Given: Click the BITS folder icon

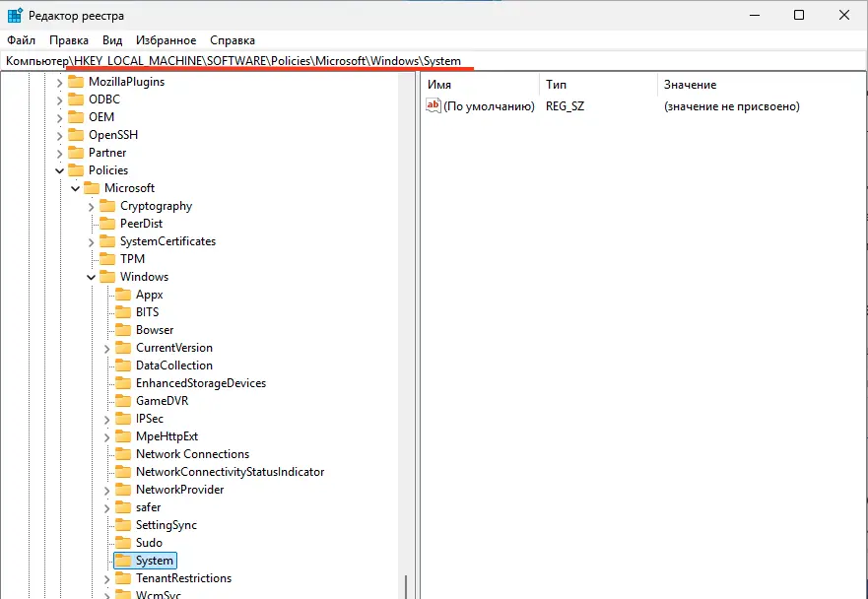Looking at the screenshot, I should [x=123, y=311].
